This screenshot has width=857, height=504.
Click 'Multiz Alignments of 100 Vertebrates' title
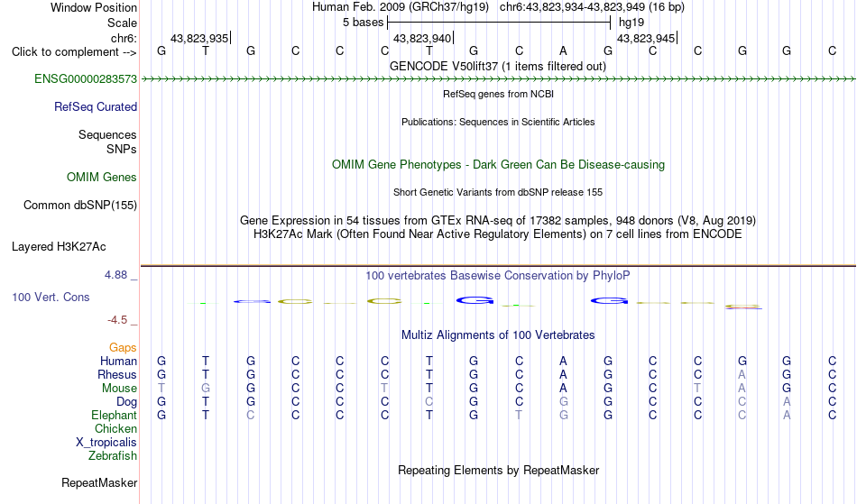[x=498, y=334]
